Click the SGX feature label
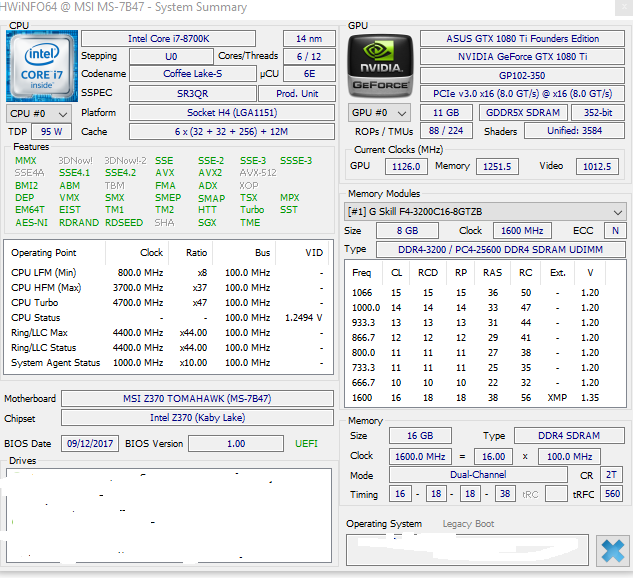Screen dimensions: 633x578 pyautogui.click(x=207, y=223)
